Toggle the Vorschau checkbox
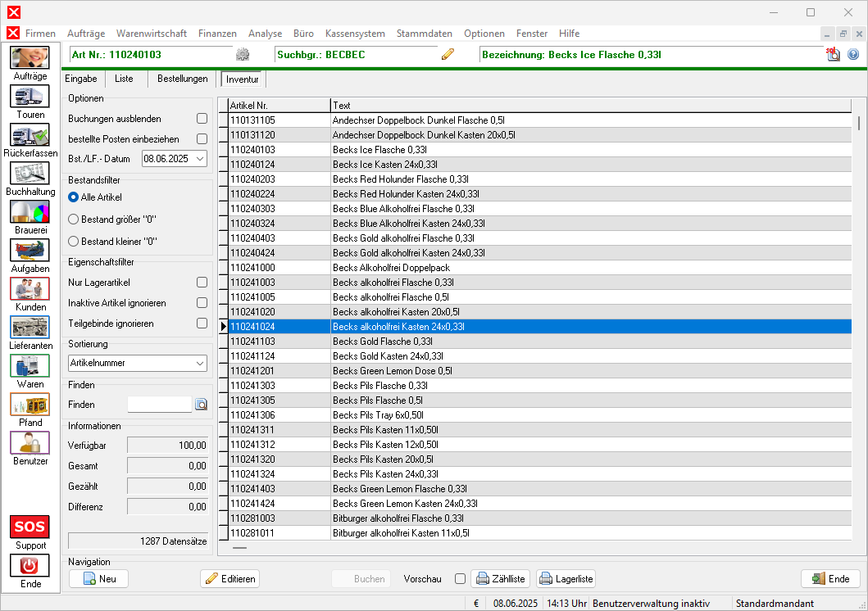 tap(460, 578)
